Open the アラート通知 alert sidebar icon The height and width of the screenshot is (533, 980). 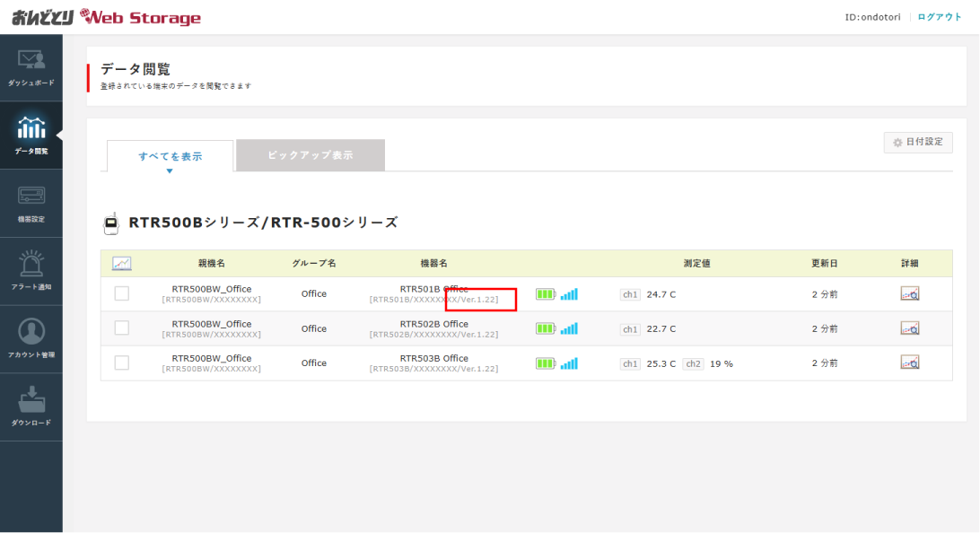click(x=31, y=271)
